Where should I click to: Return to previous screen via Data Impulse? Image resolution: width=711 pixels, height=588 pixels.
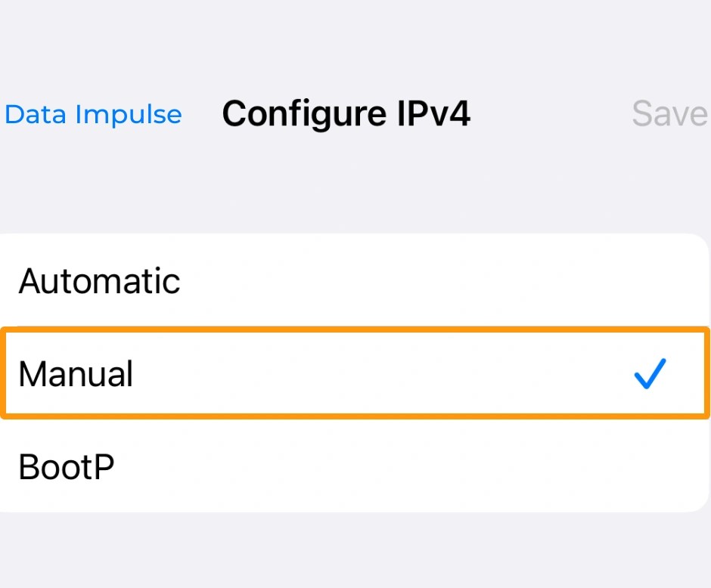tap(92, 114)
